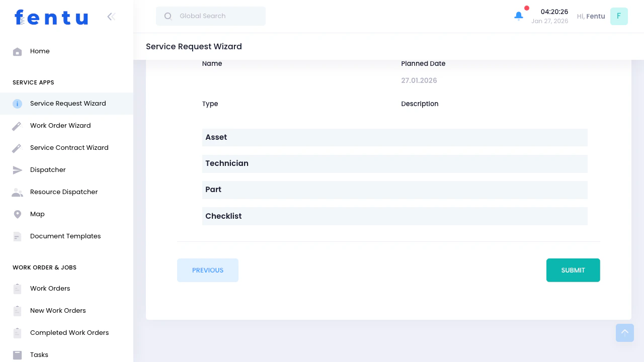
Task: Select the Dispatcher send icon
Action: click(17, 170)
